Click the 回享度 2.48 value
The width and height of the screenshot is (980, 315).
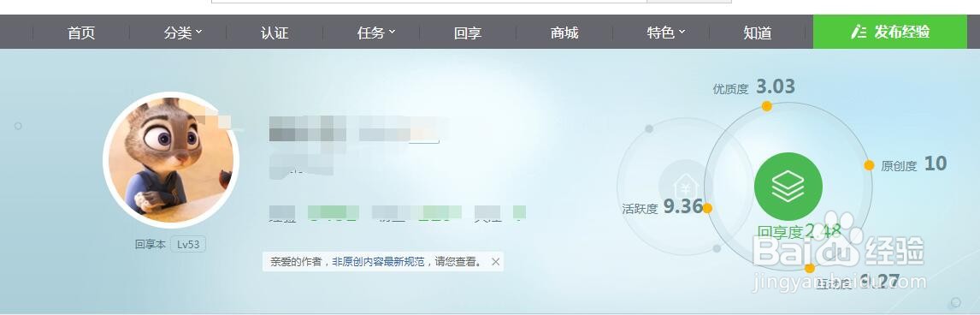[x=800, y=232]
